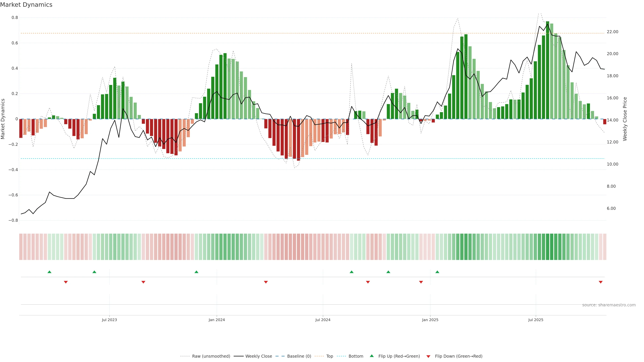Click the source: sharemaestro.com text
The width and height of the screenshot is (644, 362).
click(609, 305)
